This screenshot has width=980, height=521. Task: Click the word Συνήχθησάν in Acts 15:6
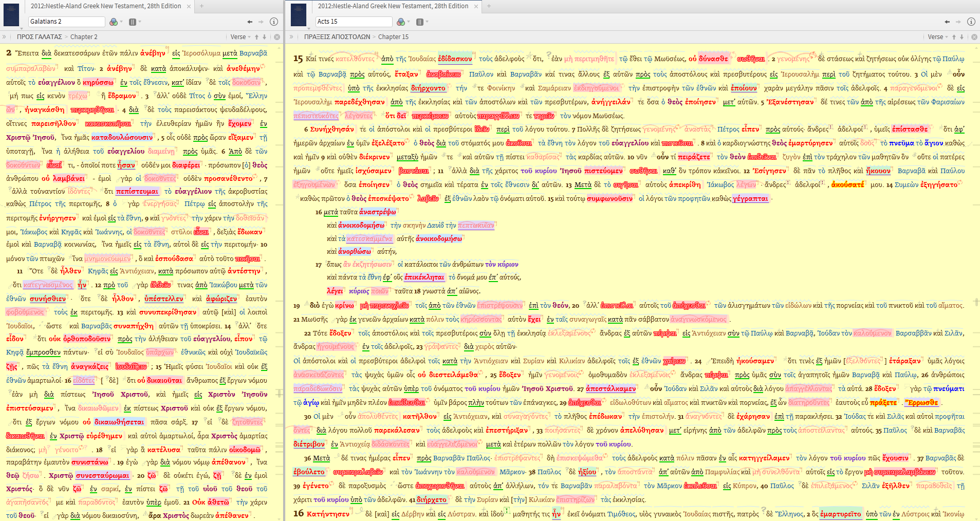332,129
